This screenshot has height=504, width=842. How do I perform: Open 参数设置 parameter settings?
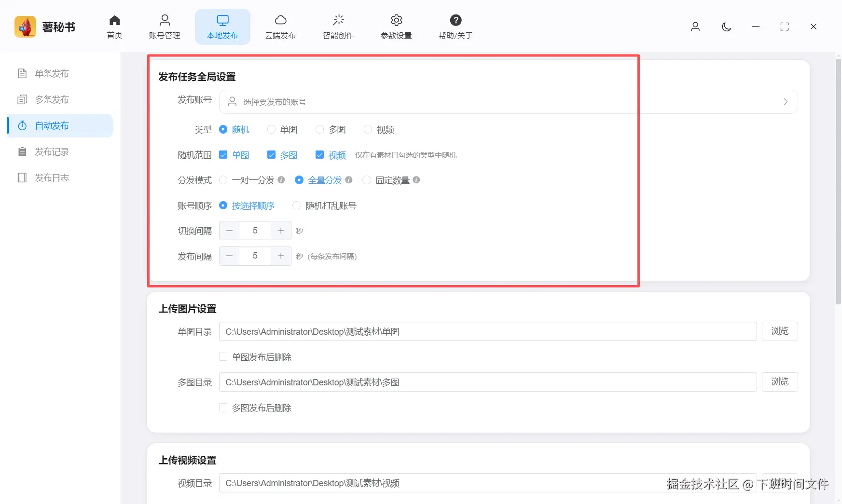tap(396, 27)
